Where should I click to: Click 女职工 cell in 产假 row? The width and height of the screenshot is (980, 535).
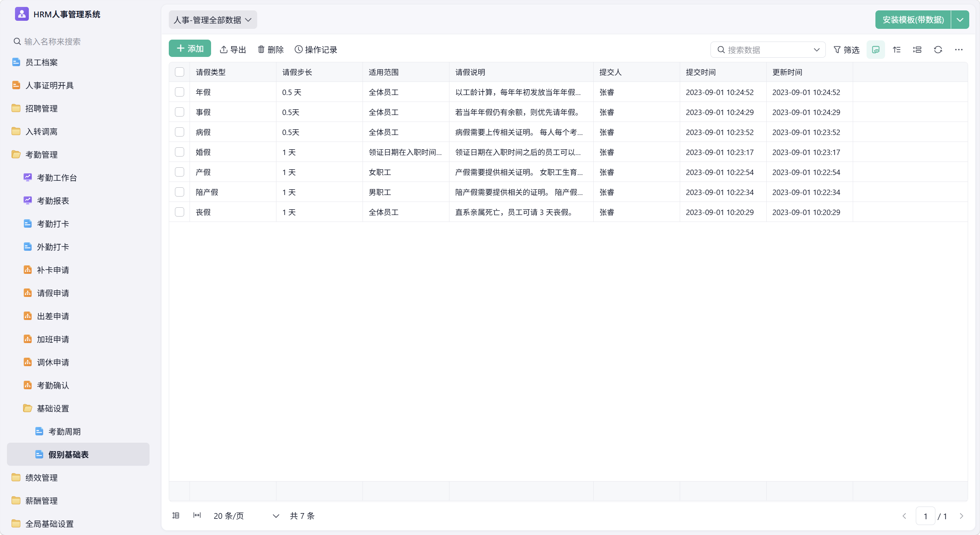(x=406, y=172)
